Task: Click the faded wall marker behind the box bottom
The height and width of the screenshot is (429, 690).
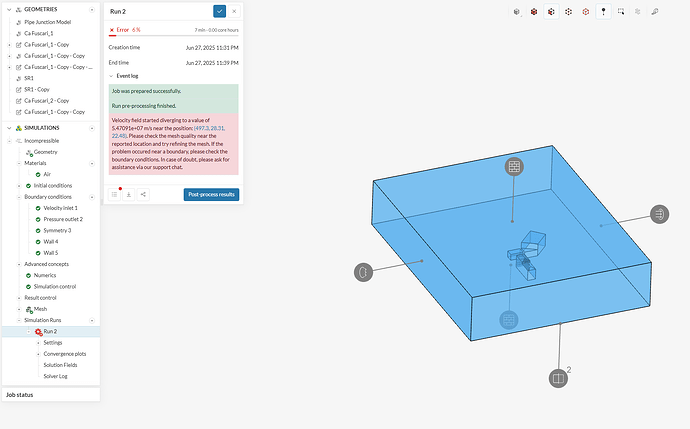Action: point(509,320)
